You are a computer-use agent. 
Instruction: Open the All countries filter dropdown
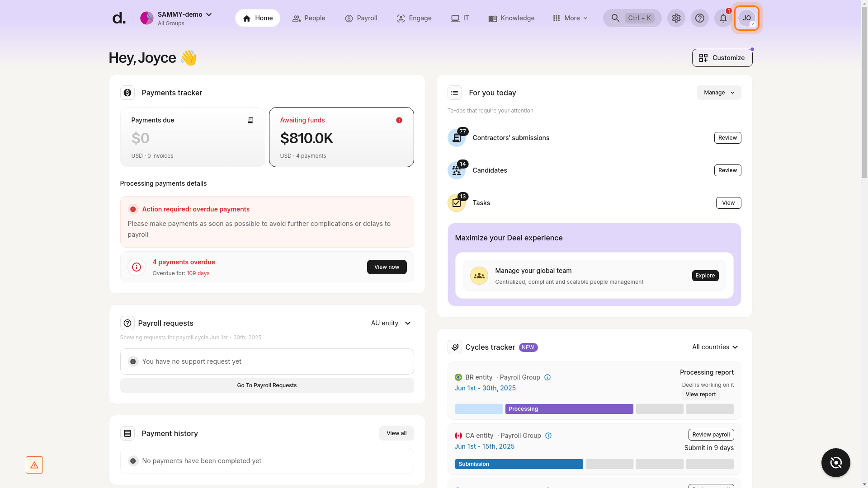[x=715, y=347]
